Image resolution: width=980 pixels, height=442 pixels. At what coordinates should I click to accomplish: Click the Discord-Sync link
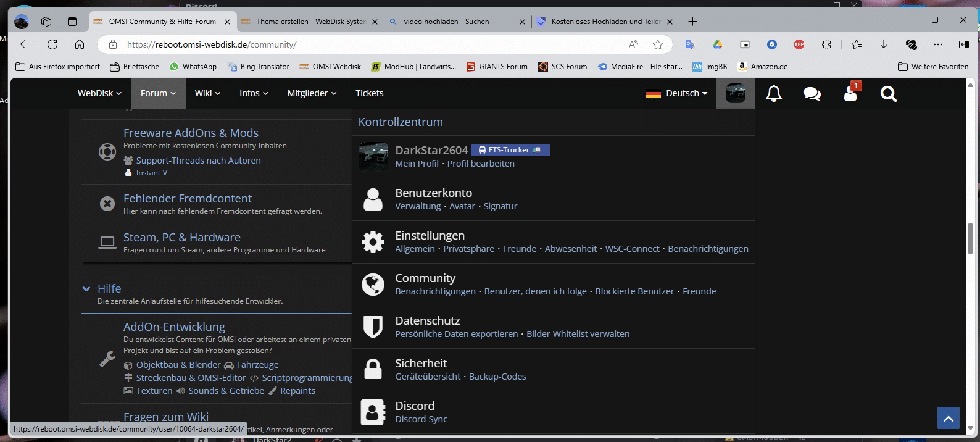tap(421, 419)
